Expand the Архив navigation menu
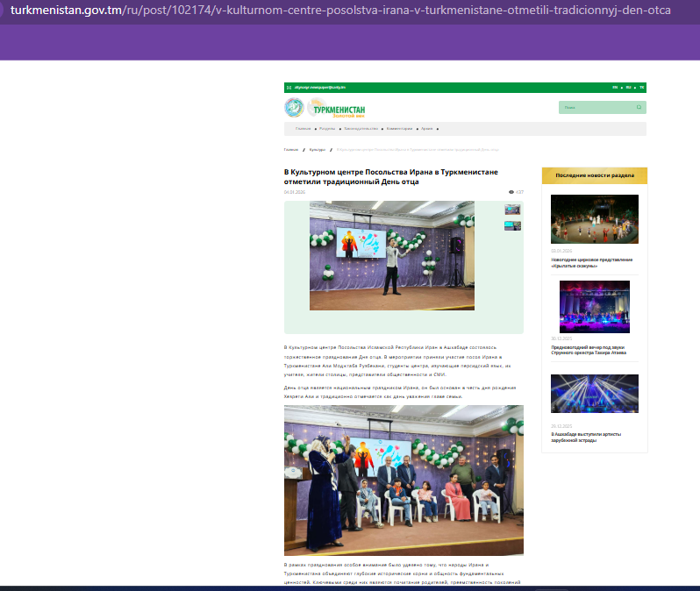Image resolution: width=700 pixels, height=591 pixels. [426, 129]
